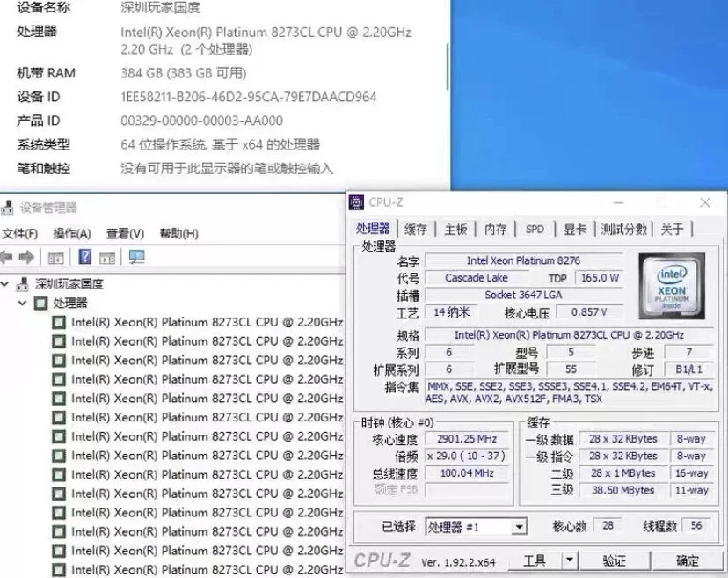Switch to the 显卡 tab in CPU-Z
The image size is (728, 578).
[x=575, y=229]
